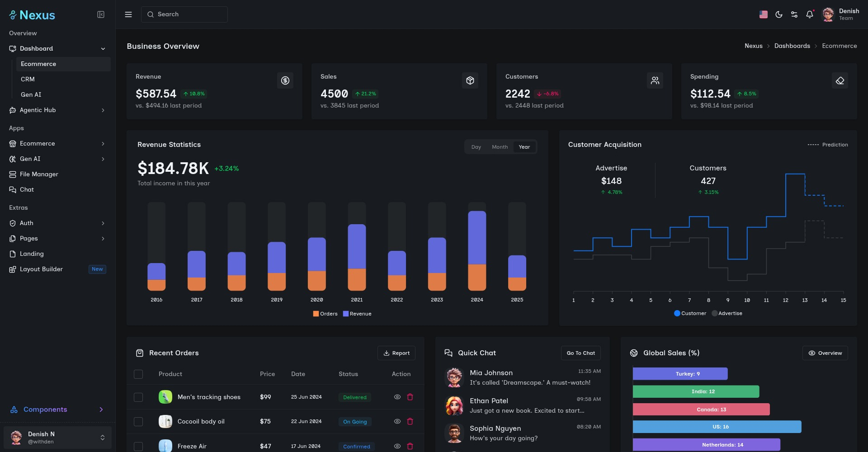Open the Chat section from the sidebar

click(x=27, y=189)
